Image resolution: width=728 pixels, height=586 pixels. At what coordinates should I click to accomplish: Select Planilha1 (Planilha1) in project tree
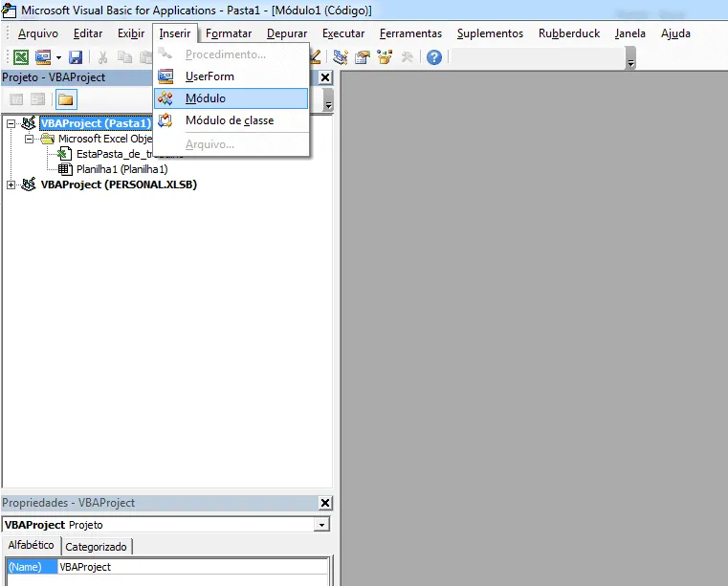click(122, 169)
